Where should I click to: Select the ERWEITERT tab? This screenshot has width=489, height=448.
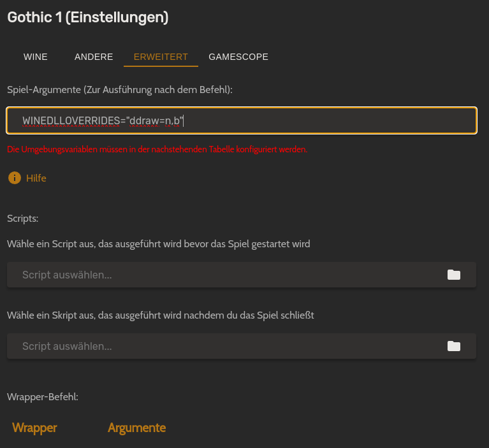[x=161, y=57]
